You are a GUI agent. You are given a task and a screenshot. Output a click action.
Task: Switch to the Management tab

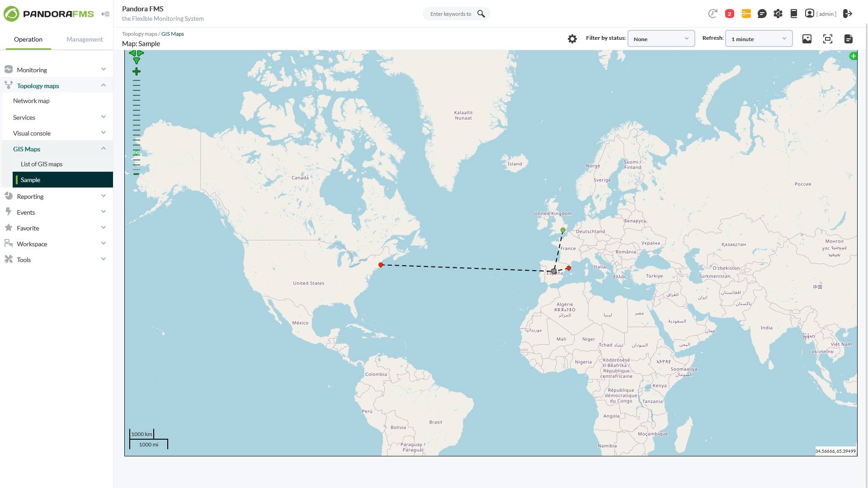(85, 39)
